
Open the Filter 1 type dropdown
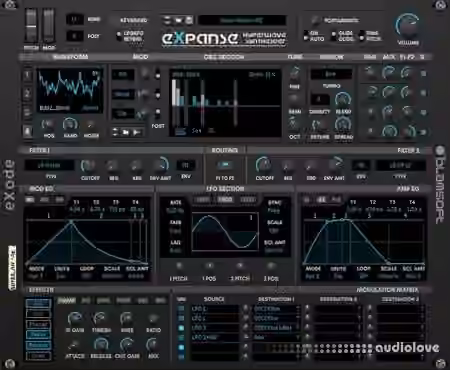coord(49,165)
